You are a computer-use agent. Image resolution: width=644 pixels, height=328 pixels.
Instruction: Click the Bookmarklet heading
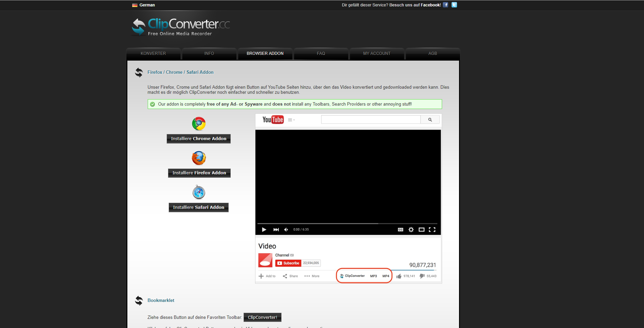coord(161,301)
